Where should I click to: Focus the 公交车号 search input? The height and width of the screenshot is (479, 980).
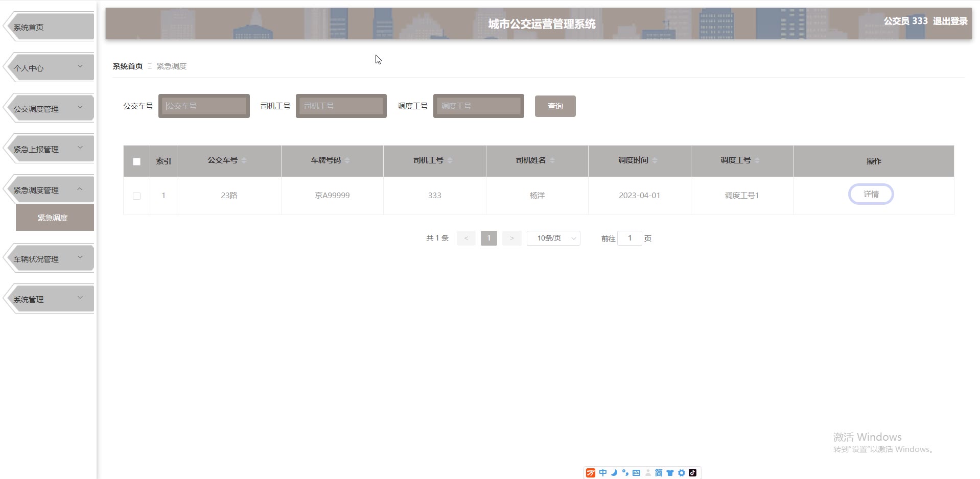point(204,106)
